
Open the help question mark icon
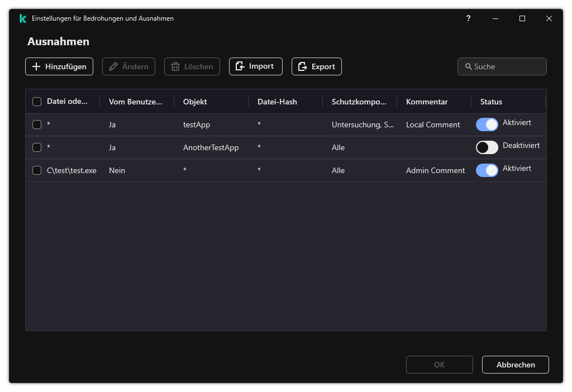pyautogui.click(x=468, y=18)
